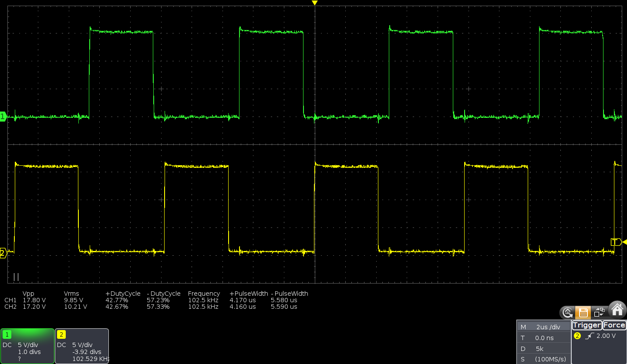
Task: Click the window switch icon
Action: point(599,312)
